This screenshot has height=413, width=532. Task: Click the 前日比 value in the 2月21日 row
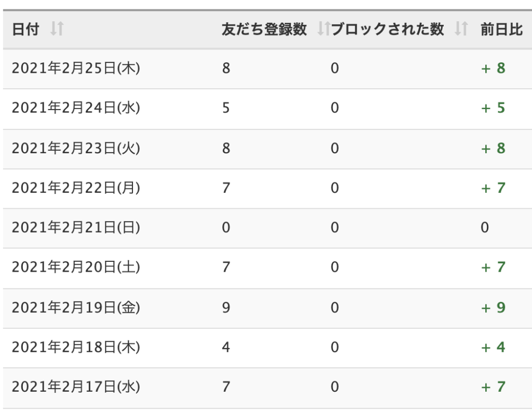coord(485,228)
